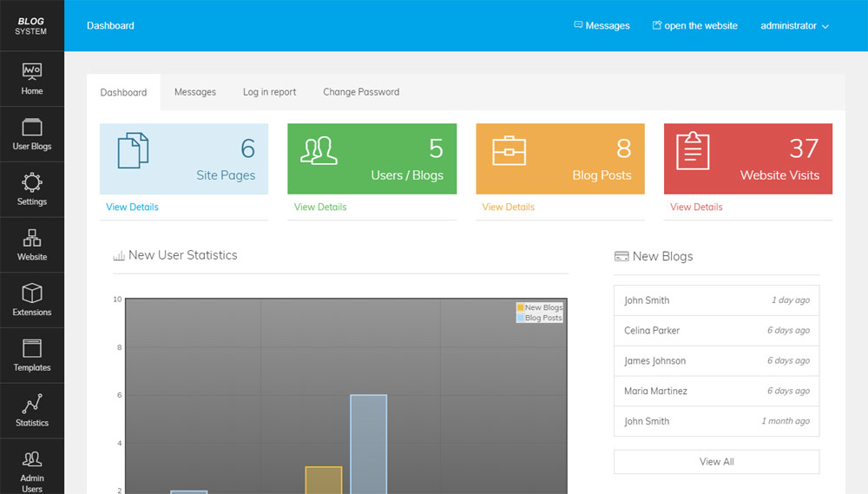Viewport: 868px width, 494px height.
Task: Expand the administrator account dropdown
Action: 794,26
